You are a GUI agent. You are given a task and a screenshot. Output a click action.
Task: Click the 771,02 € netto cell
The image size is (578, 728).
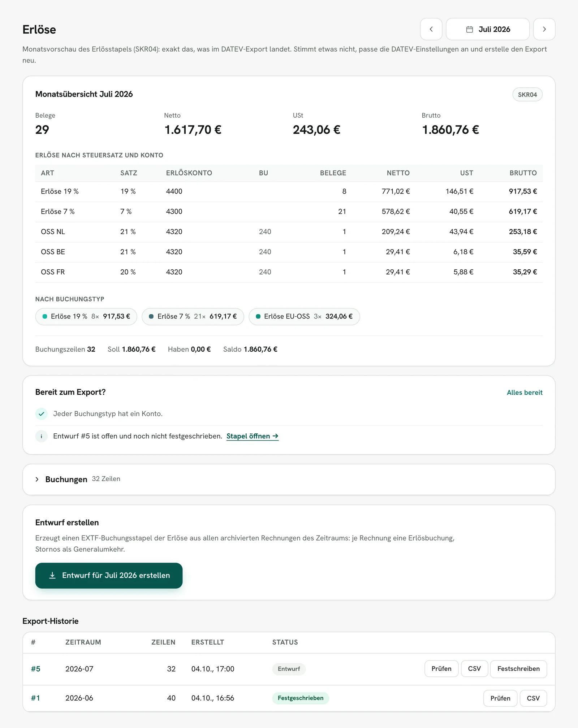pyautogui.click(x=396, y=191)
